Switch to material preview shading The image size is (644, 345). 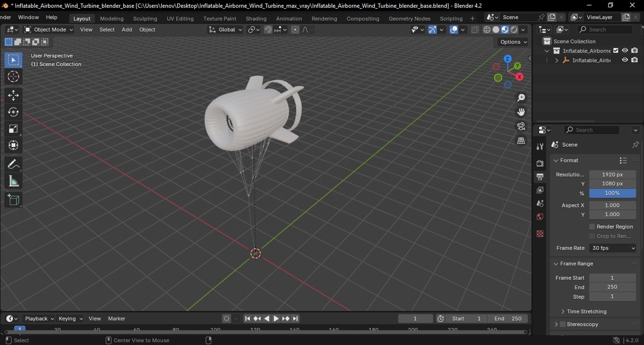point(505,30)
